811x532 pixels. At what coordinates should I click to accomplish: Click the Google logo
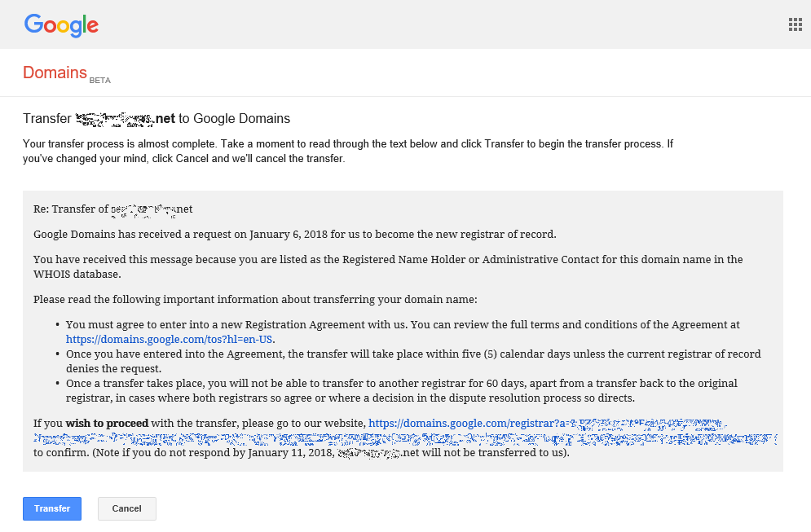pyautogui.click(x=61, y=25)
